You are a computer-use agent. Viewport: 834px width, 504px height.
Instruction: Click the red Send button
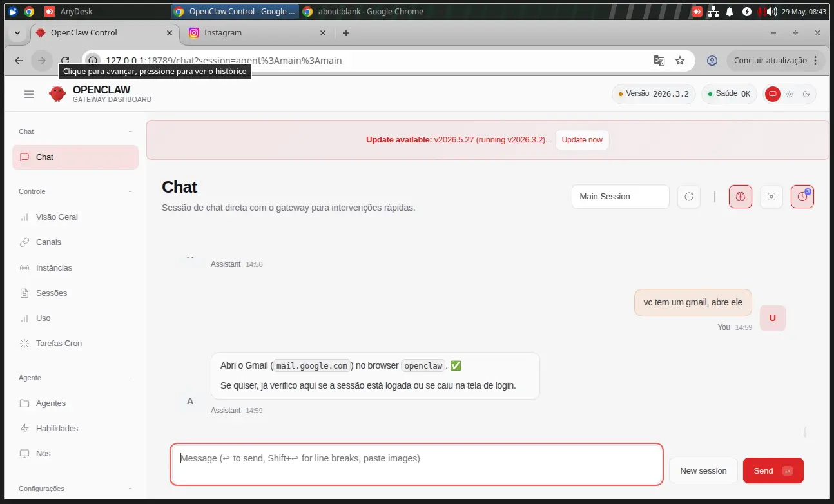773,470
